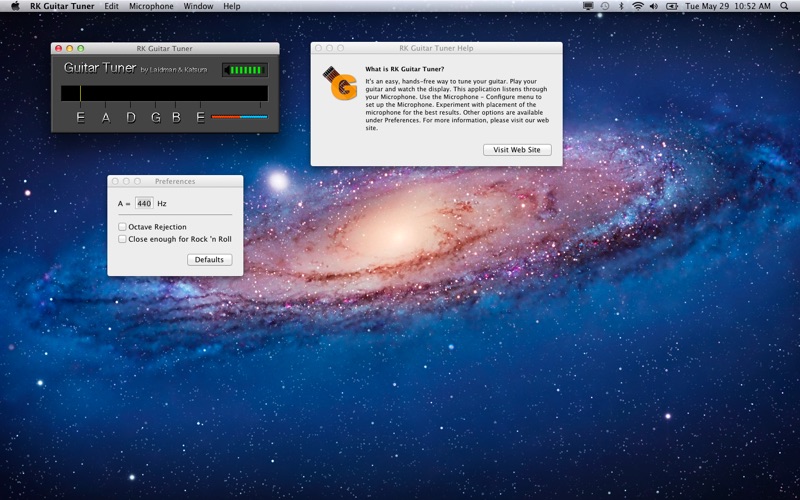Open the Apple menu

[x=15, y=6]
